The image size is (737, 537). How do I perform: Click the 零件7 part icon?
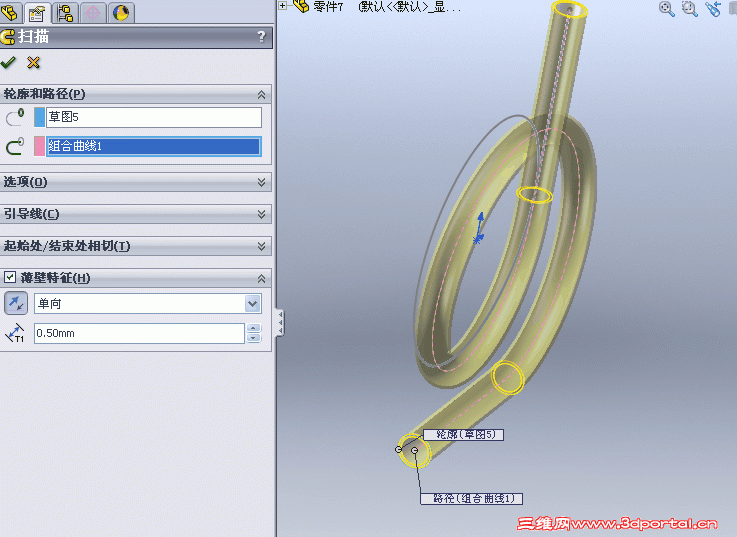click(301, 6)
